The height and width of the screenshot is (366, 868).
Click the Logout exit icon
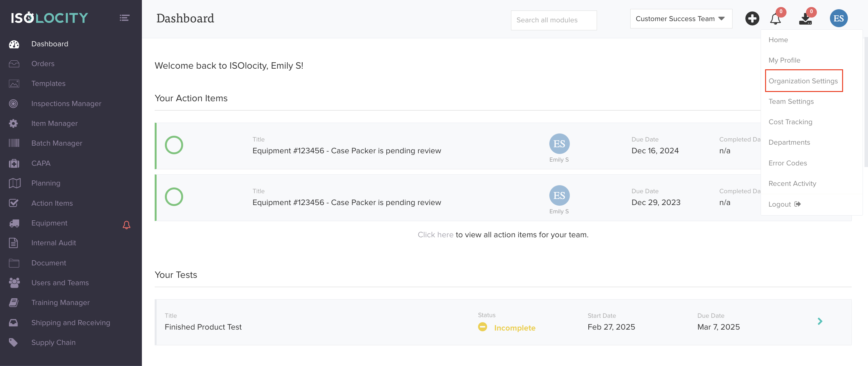coord(797,204)
